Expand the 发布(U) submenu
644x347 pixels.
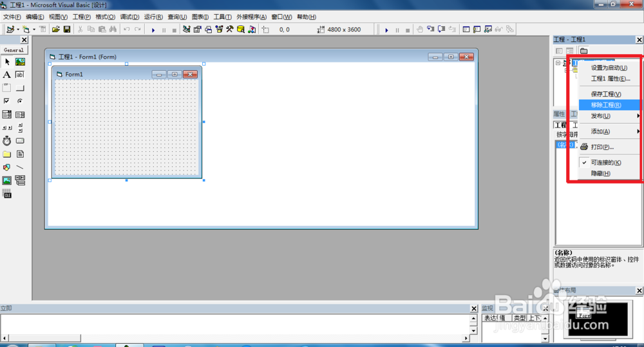pyautogui.click(x=609, y=117)
